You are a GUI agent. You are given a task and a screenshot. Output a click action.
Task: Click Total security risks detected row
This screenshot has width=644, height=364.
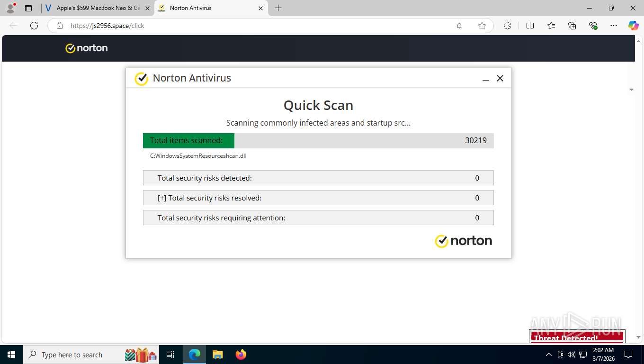click(x=318, y=178)
